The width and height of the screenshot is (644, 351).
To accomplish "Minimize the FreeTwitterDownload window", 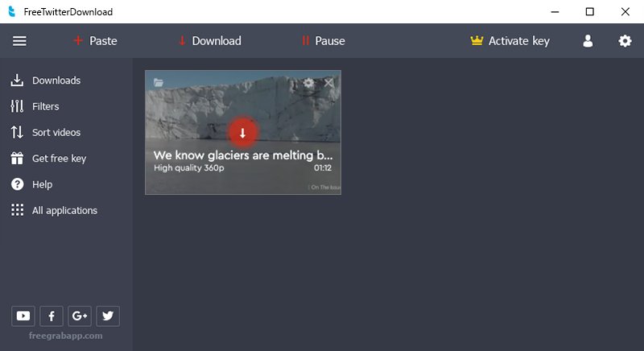I will tap(555, 12).
